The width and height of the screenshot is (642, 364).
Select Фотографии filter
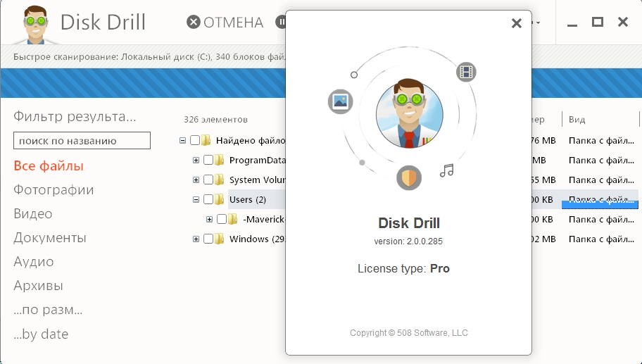pyautogui.click(x=53, y=190)
